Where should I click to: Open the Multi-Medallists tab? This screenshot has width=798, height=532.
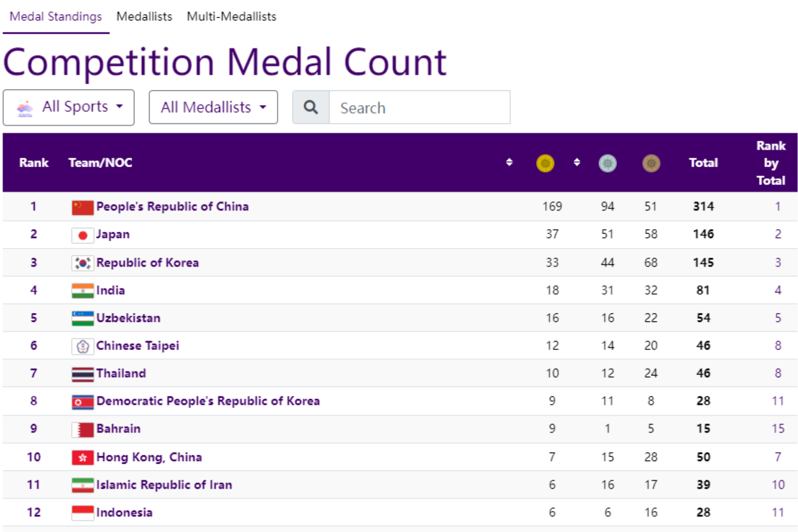(231, 16)
